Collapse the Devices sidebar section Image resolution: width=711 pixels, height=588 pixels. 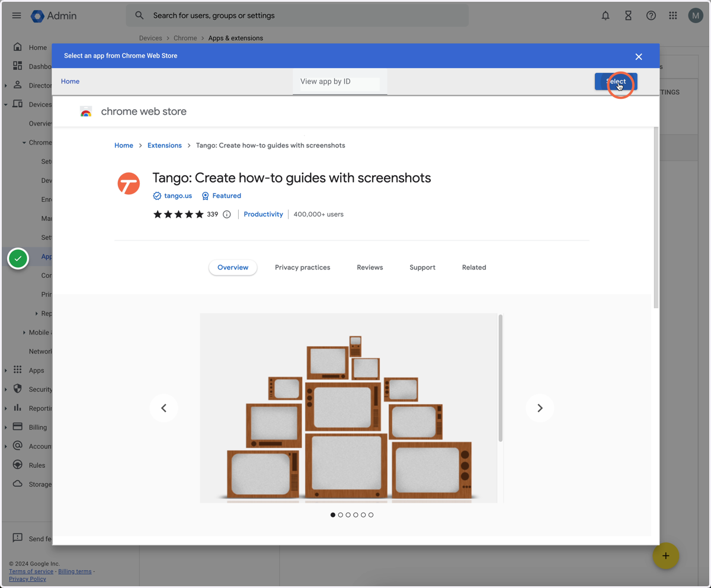(x=6, y=104)
